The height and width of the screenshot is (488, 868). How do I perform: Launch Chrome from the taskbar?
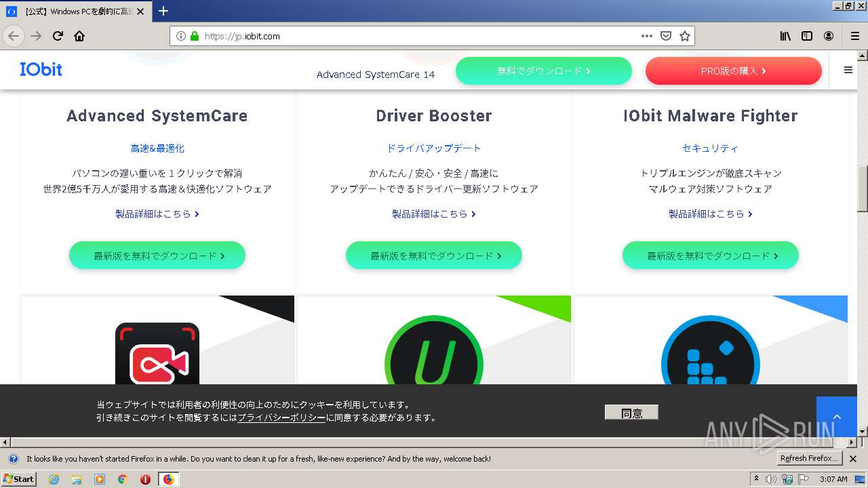[122, 479]
